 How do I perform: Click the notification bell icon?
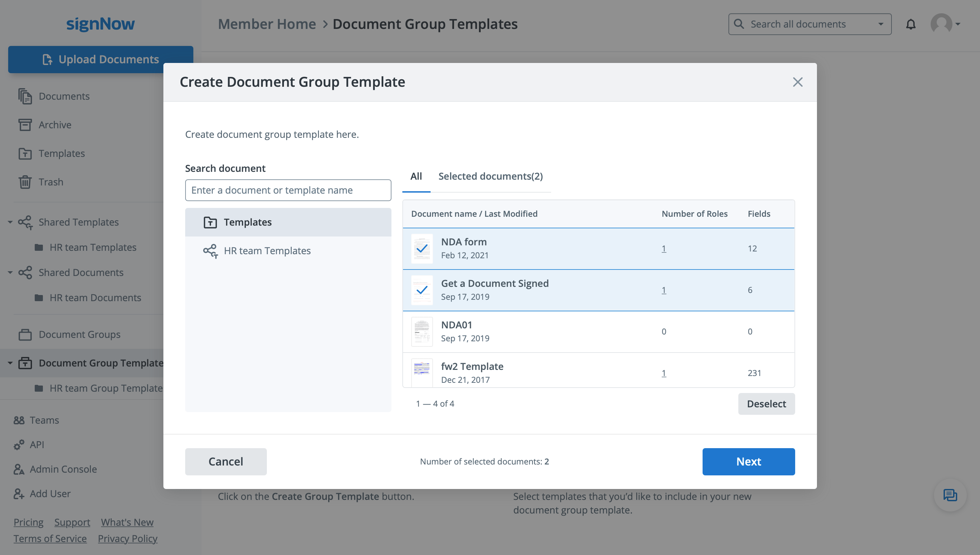point(911,25)
